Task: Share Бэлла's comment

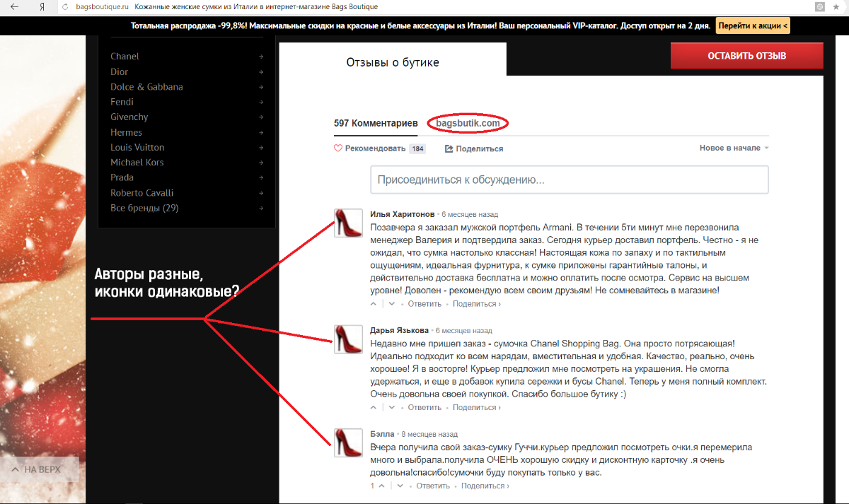Action: (485, 486)
